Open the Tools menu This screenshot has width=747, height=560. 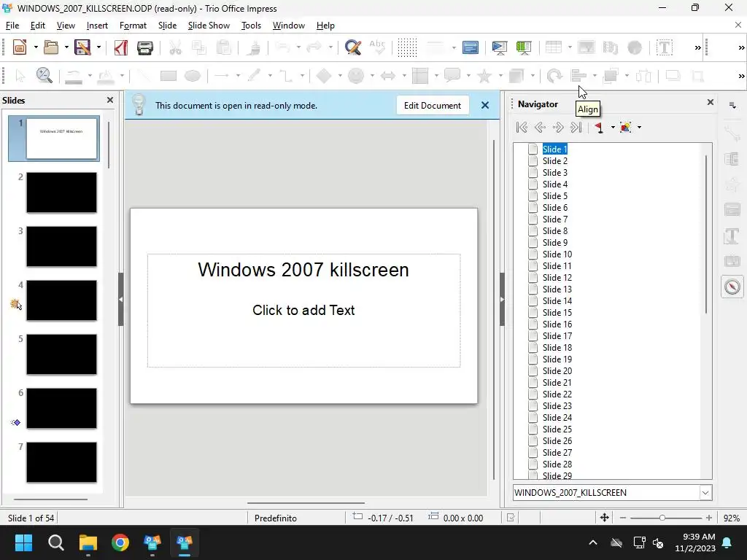pos(251,26)
